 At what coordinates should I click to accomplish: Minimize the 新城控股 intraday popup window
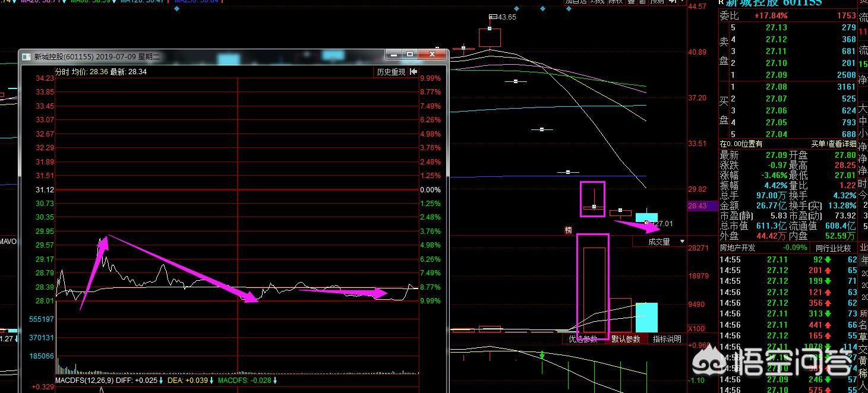[393, 55]
